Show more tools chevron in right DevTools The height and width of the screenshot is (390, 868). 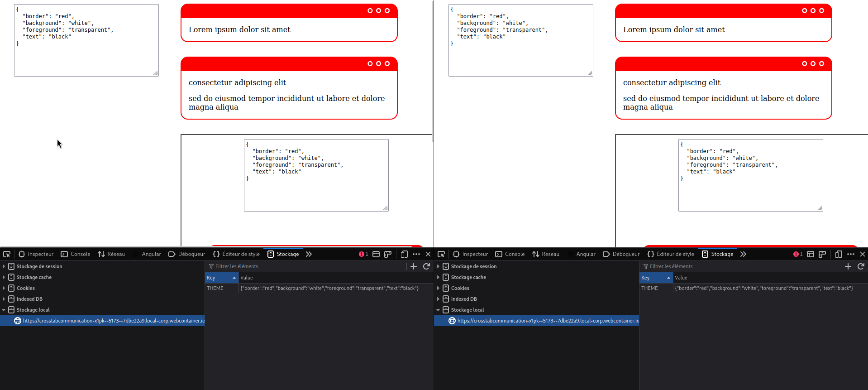click(743, 254)
